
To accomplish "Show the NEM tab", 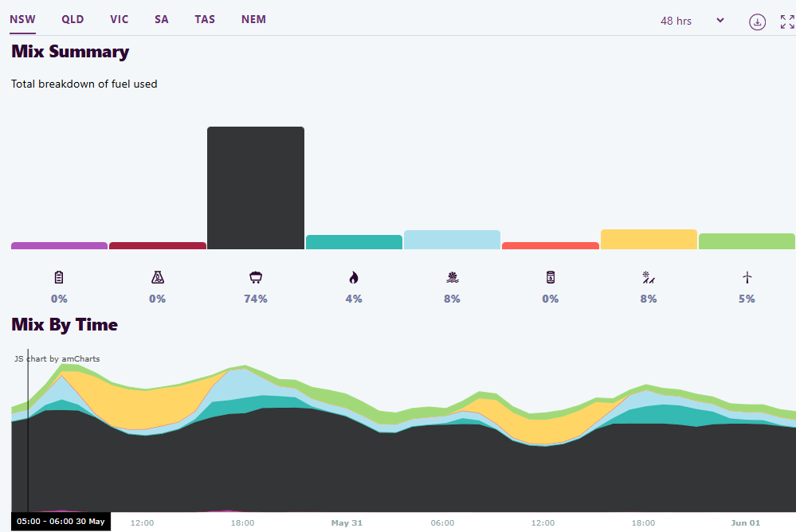I will (x=253, y=19).
